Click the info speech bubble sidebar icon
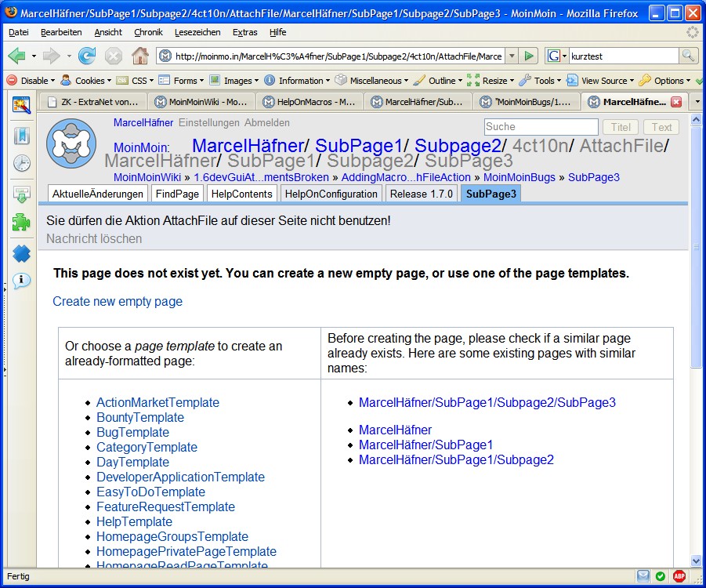The width and height of the screenshot is (706, 588). coord(22,281)
